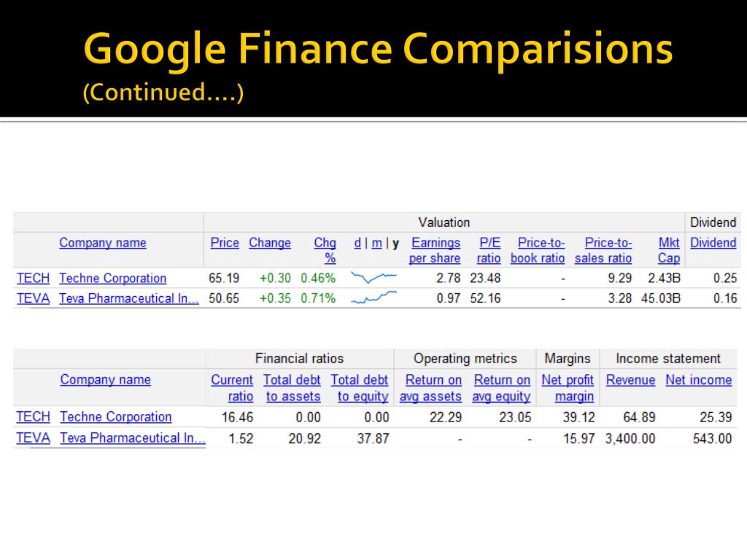This screenshot has width=747, height=560.
Task: Sort by Mkt Cap header
Action: pyautogui.click(x=669, y=251)
